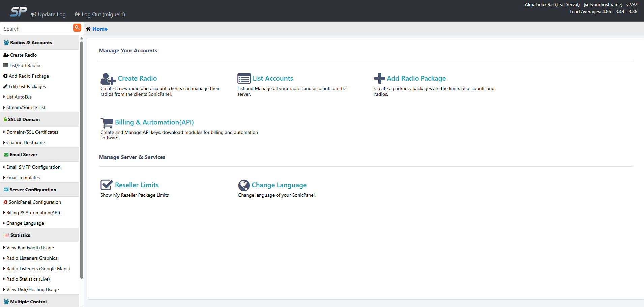The height and width of the screenshot is (307, 644).
Task: Click the List Accounts list icon
Action: click(x=244, y=78)
